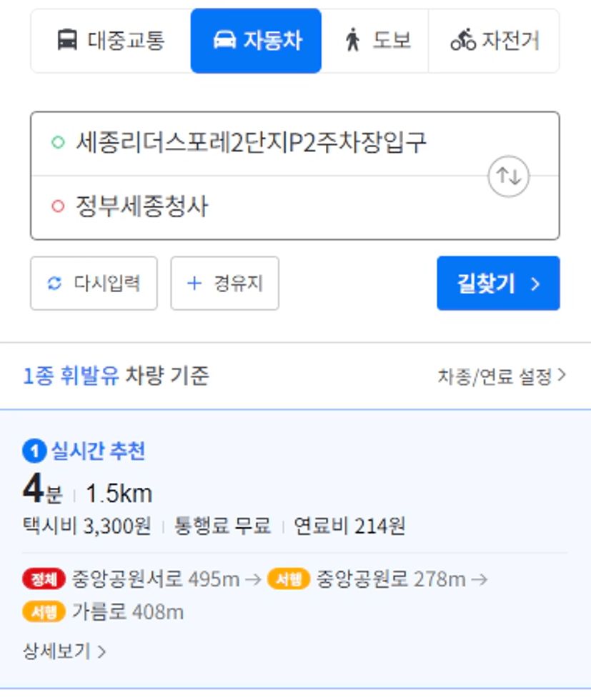Viewport: 591px width, 700px height.
Task: Swap origin and destination with arrows icon
Action: 508,176
